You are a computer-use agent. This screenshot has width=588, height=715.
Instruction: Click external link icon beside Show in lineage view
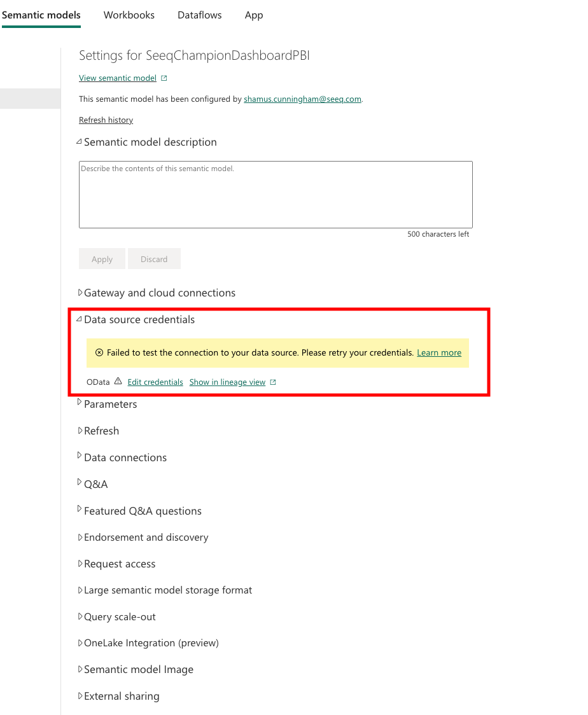point(273,382)
